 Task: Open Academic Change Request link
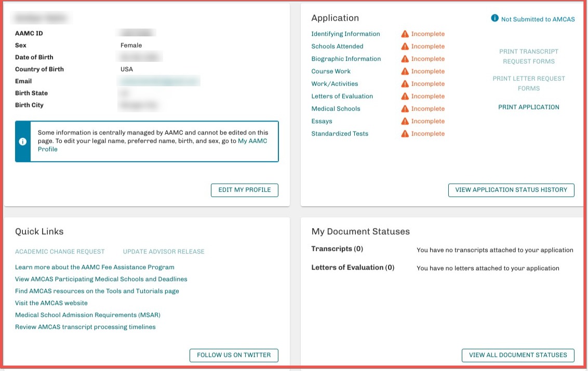pyautogui.click(x=60, y=251)
